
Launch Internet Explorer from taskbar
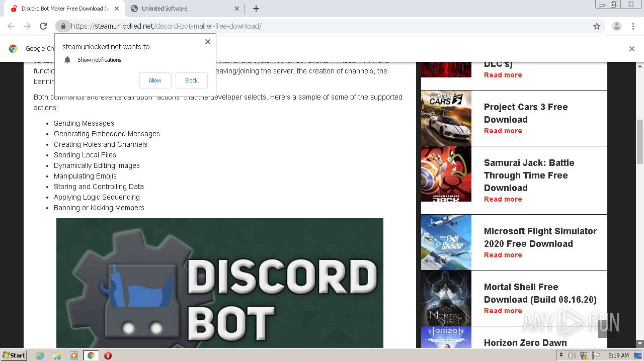point(40,355)
